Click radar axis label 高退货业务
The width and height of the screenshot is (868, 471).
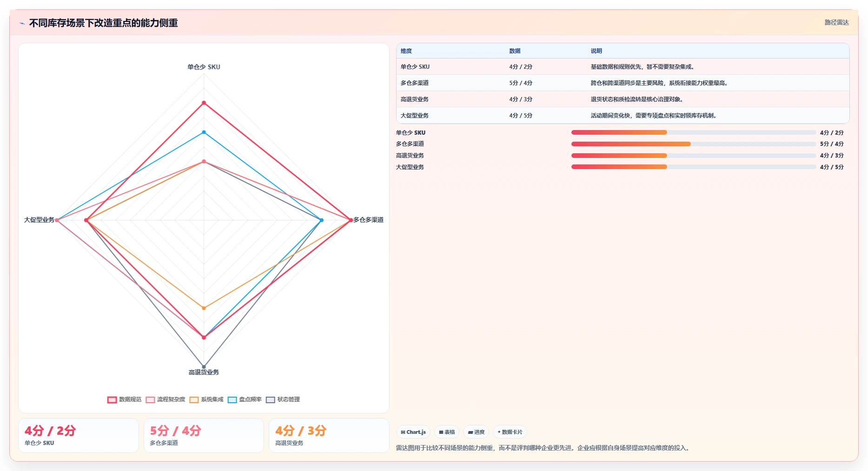(204, 372)
